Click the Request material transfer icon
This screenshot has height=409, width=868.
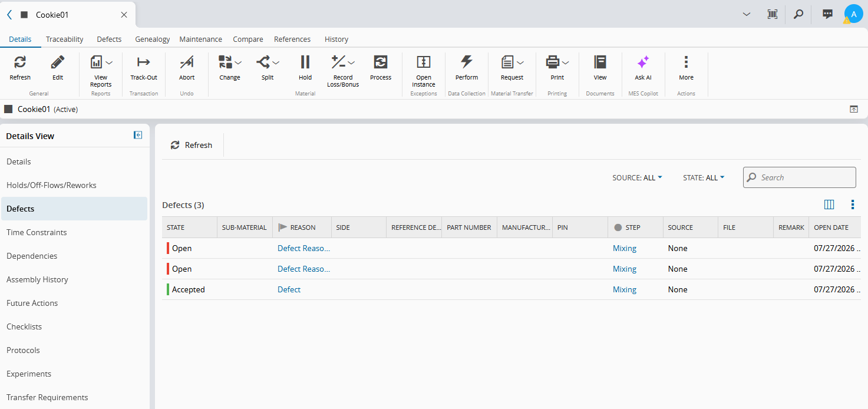(507, 62)
